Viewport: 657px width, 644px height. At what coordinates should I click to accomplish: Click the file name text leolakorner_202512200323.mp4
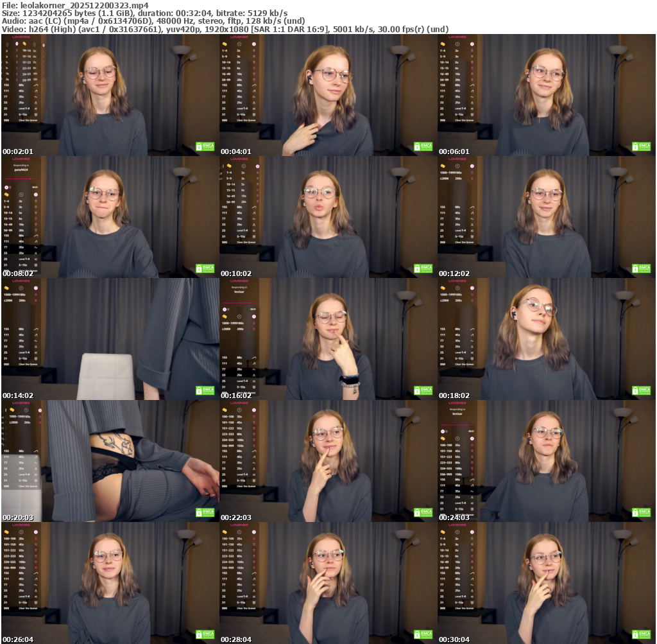84,5
